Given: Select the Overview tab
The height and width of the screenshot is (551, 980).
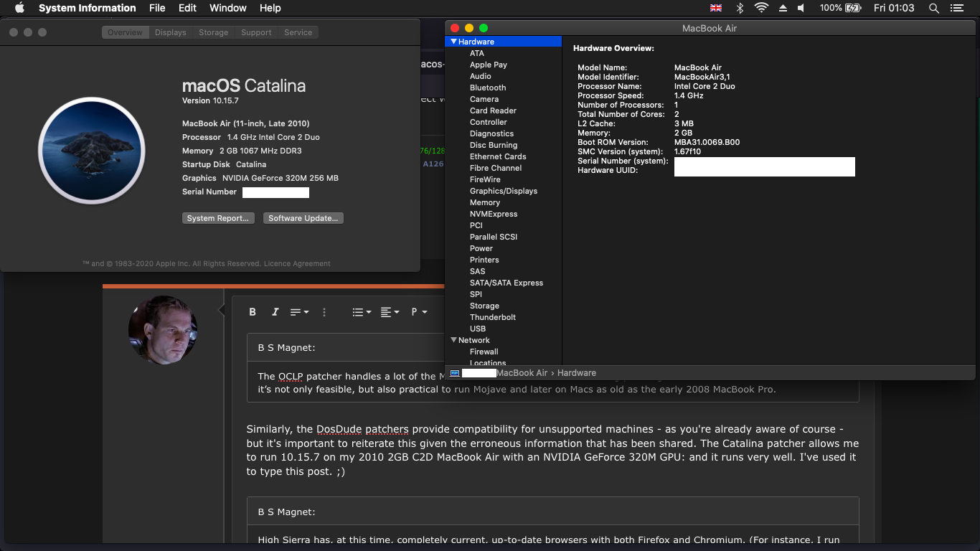Looking at the screenshot, I should [125, 32].
